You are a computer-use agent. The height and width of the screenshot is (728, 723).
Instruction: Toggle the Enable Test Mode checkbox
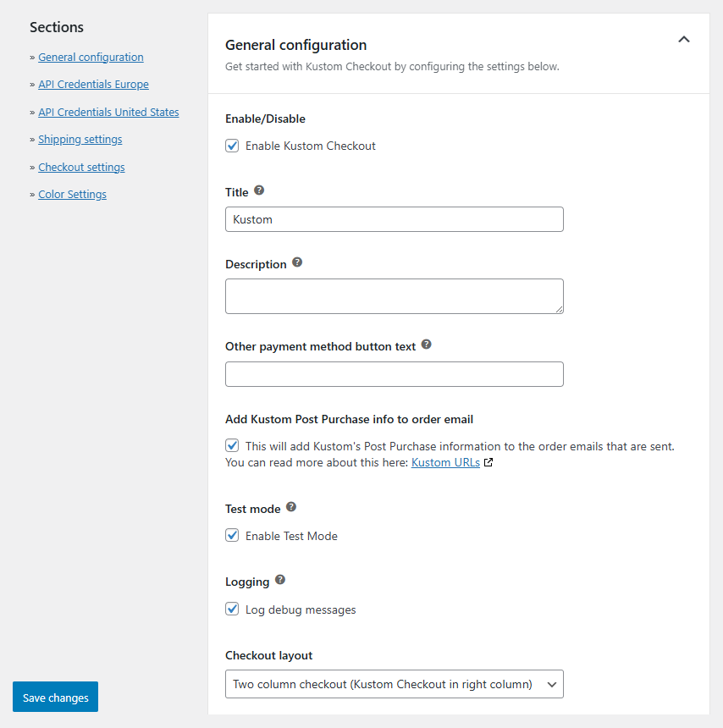[x=232, y=536]
